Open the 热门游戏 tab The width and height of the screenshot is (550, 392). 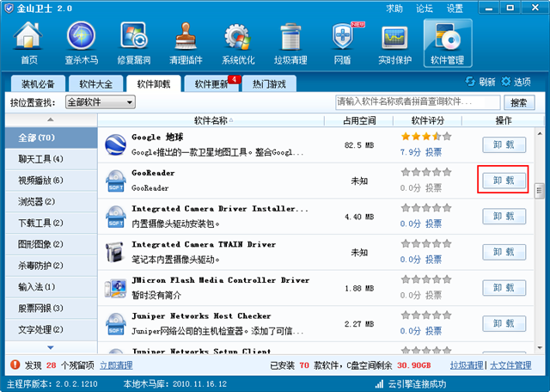(269, 84)
